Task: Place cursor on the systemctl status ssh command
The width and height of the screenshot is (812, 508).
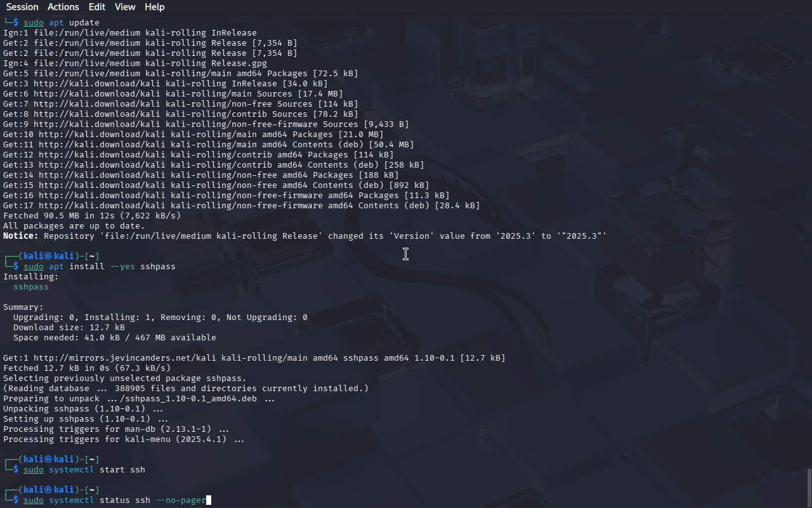Action: [x=115, y=500]
